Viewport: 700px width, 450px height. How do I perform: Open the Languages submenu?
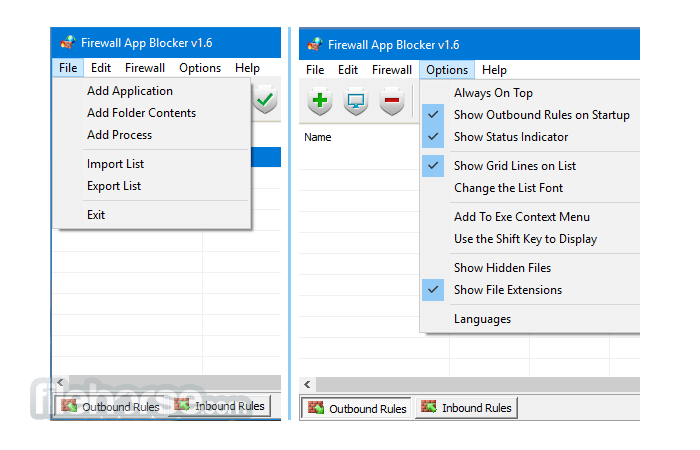coord(531,319)
